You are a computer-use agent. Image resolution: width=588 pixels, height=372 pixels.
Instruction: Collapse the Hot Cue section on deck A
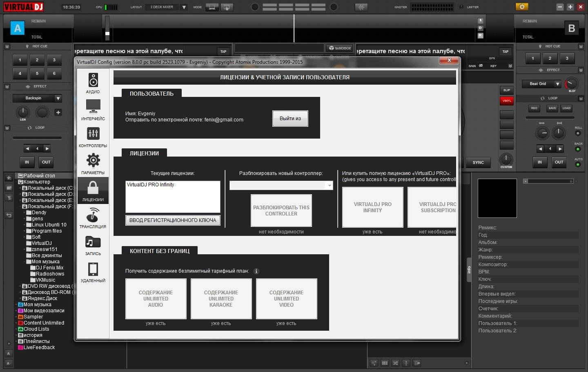(7, 47)
